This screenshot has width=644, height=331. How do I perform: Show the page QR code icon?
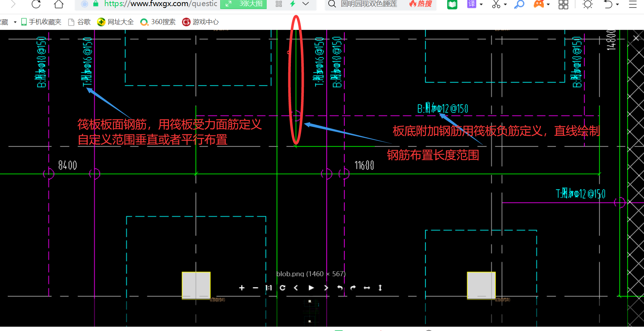(x=279, y=4)
